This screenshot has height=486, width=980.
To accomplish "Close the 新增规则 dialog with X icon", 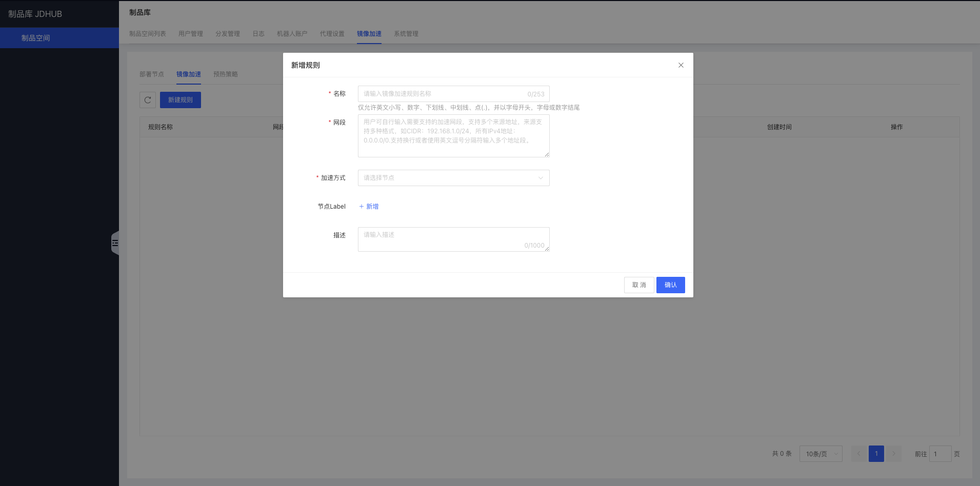I will (681, 65).
